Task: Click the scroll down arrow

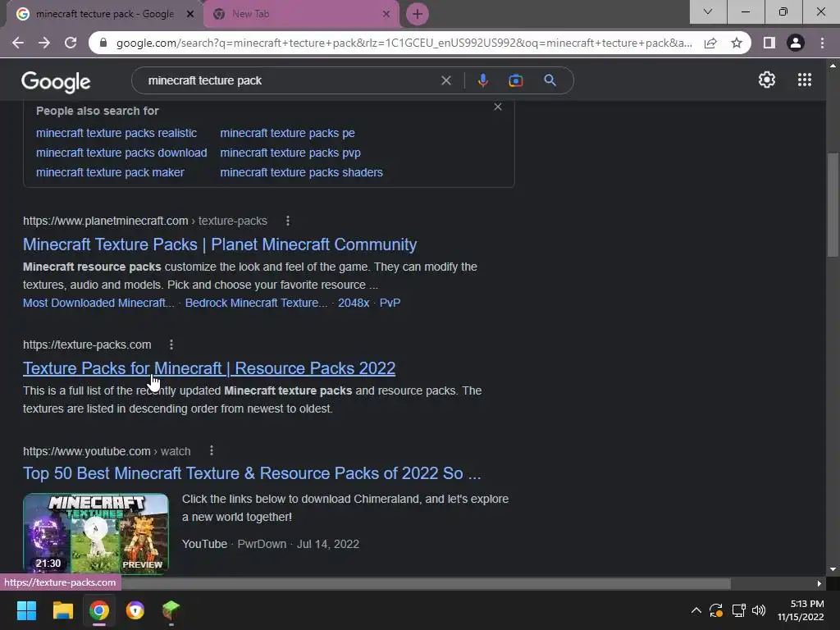Action: (833, 569)
